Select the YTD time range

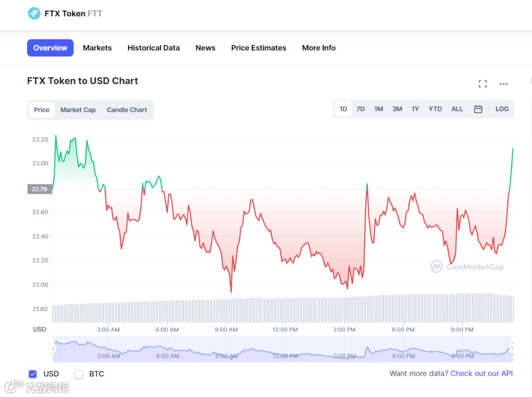click(x=435, y=109)
